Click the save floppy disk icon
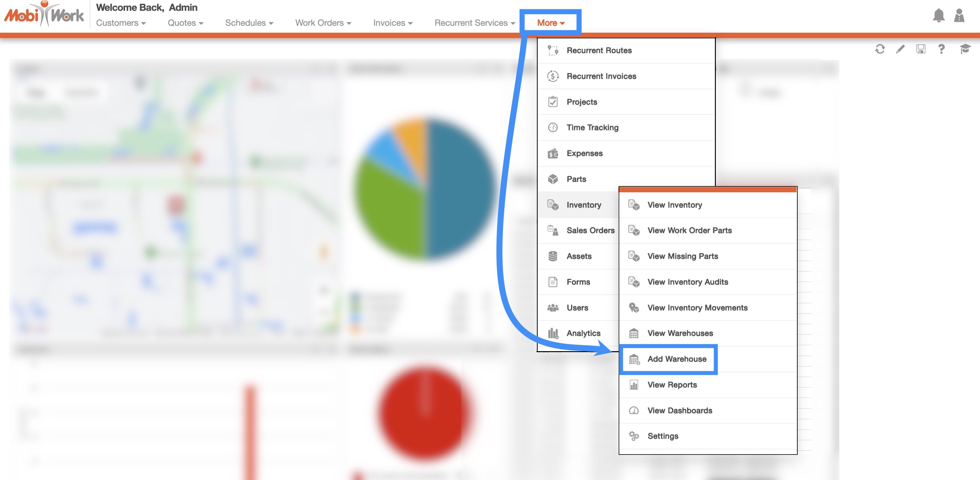The height and width of the screenshot is (480, 980). click(921, 49)
